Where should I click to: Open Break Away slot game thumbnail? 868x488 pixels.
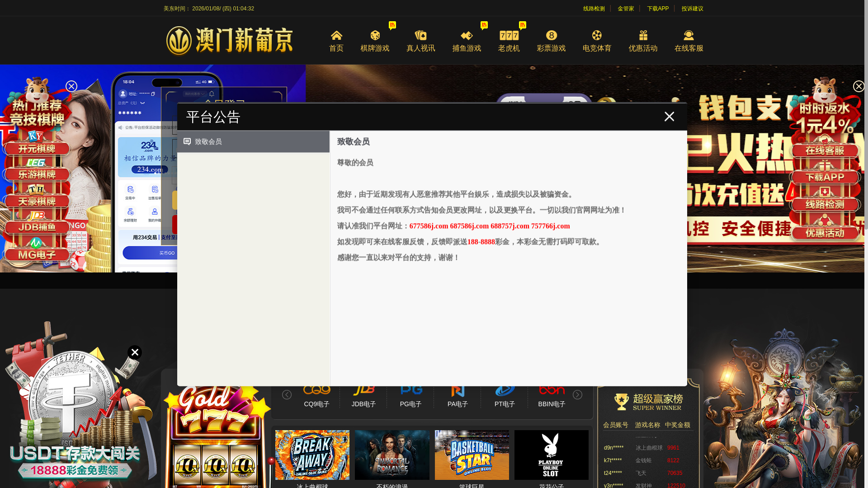pos(312,455)
